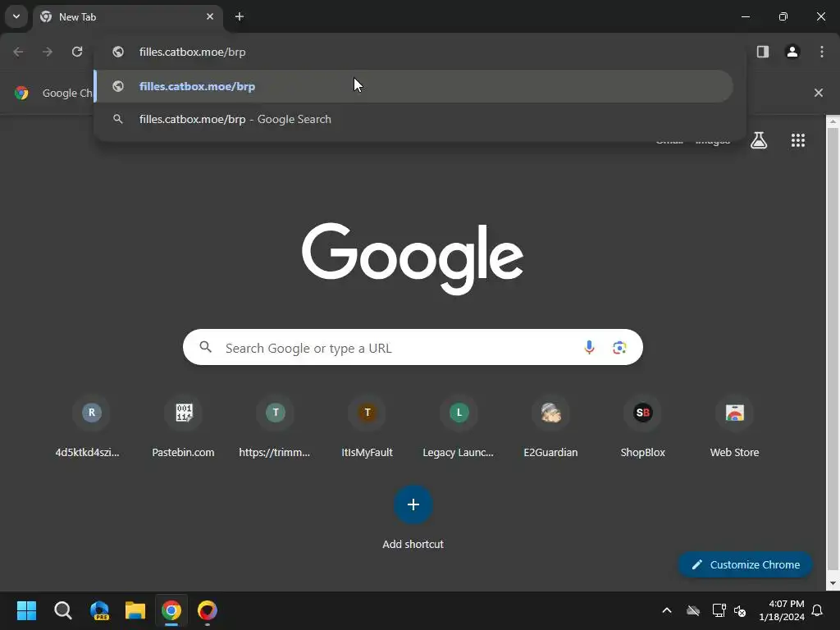Choose the Google Search suggestion for filles.catbox.moe/brp
The image size is (840, 630).
413,119
